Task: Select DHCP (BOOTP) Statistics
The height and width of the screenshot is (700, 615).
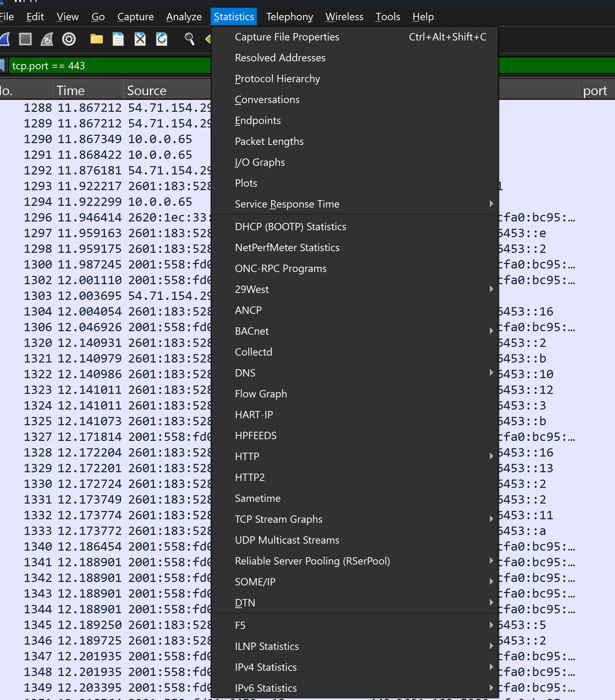Action: click(355, 227)
